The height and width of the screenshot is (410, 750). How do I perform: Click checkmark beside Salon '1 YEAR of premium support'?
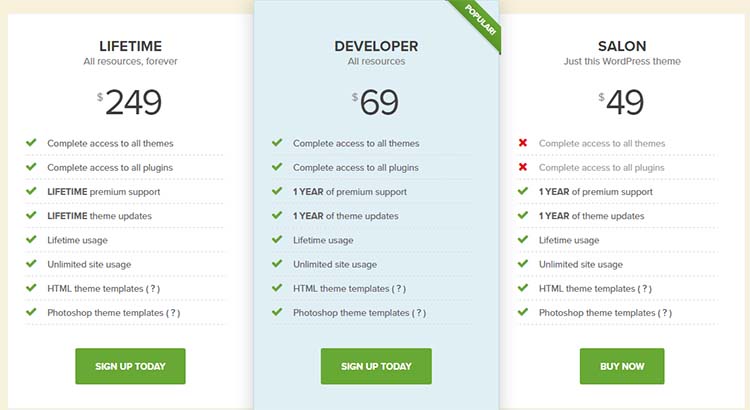[523, 191]
